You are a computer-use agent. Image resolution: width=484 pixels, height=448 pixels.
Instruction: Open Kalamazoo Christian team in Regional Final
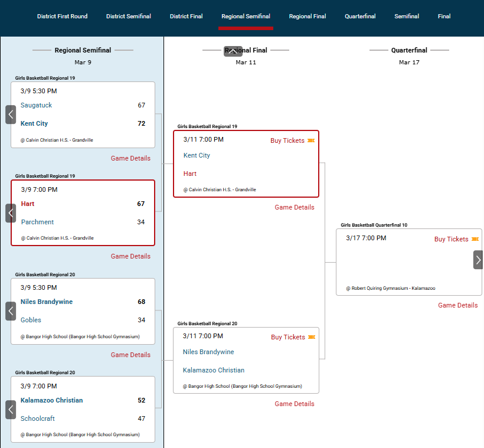213,370
